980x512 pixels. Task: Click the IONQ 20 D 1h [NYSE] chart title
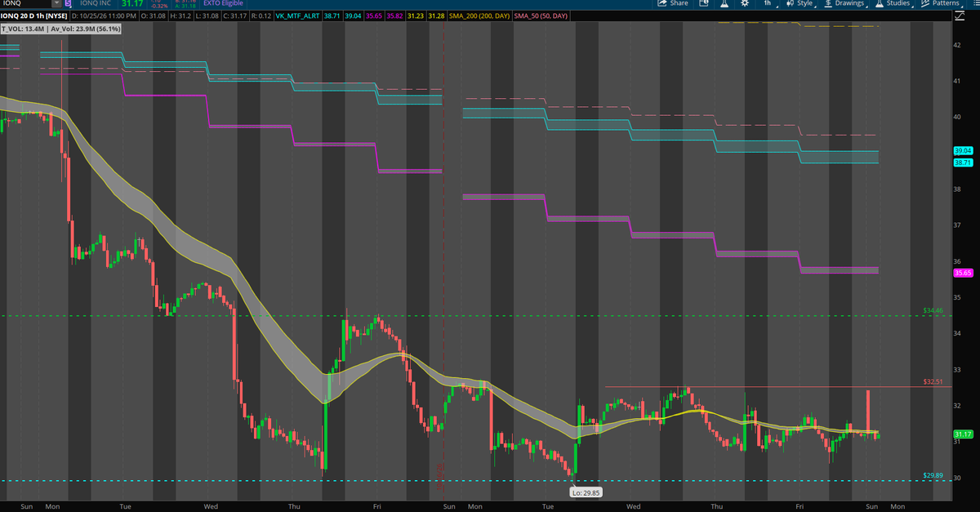(x=33, y=16)
